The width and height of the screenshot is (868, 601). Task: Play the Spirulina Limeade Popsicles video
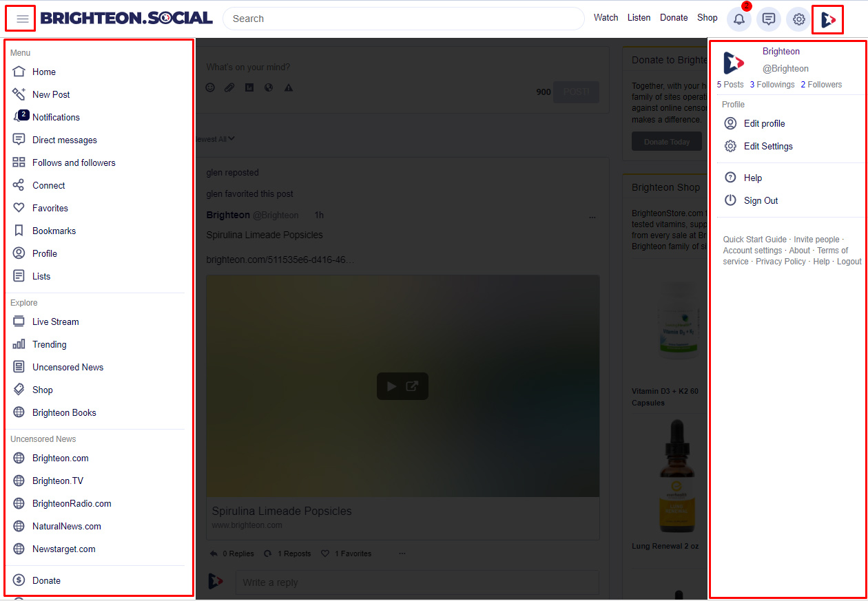[x=391, y=386]
